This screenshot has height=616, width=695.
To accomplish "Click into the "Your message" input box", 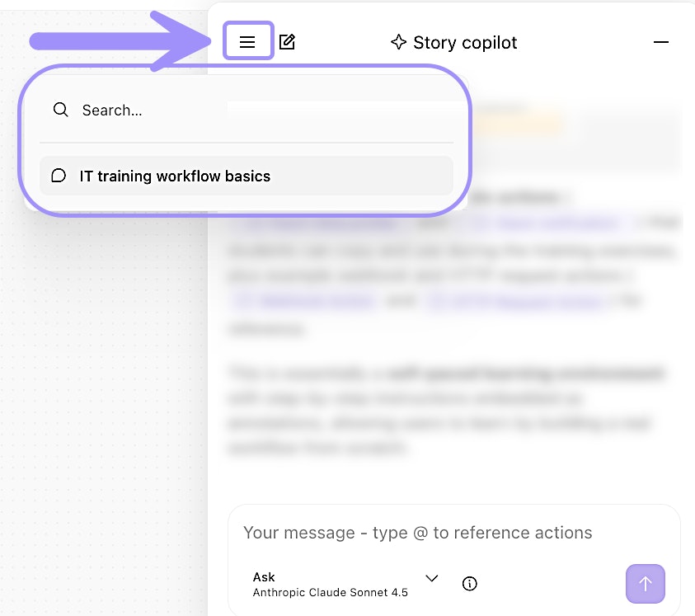I will pos(453,533).
